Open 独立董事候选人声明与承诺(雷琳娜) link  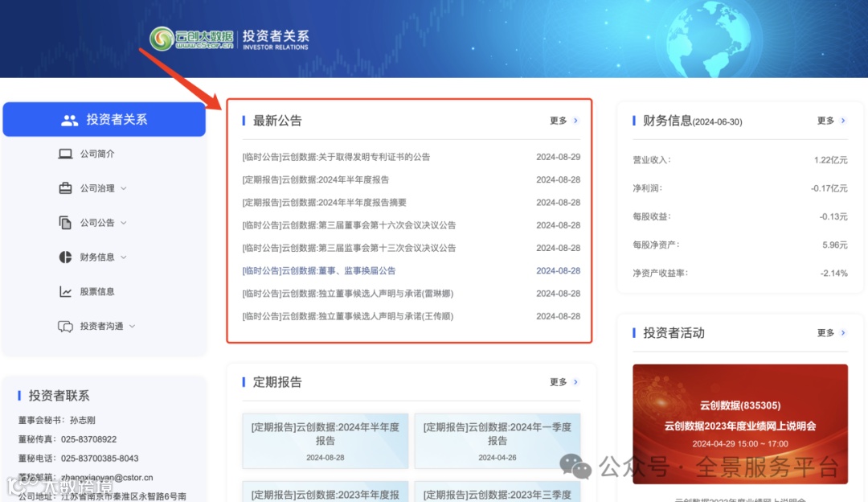click(348, 293)
